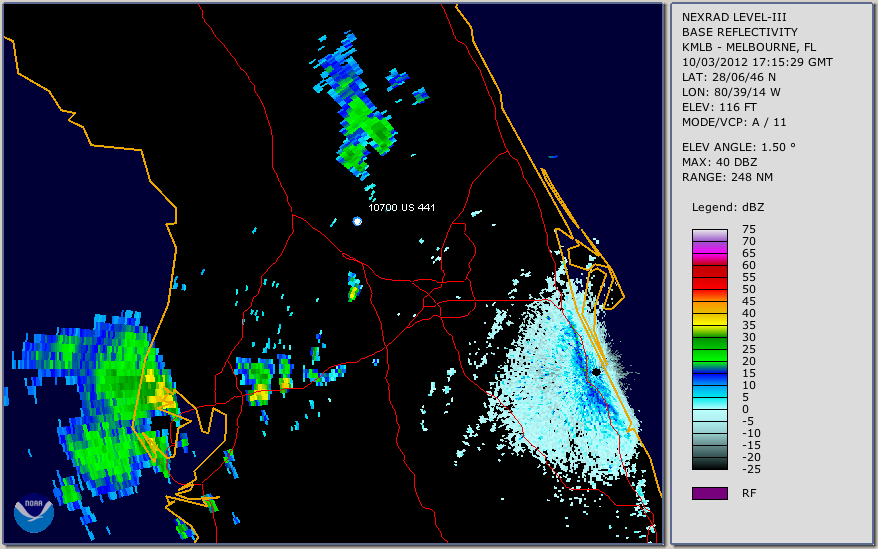This screenshot has height=549, width=878.
Task: Select the '10700 US 441' map label
Action: coord(401,207)
